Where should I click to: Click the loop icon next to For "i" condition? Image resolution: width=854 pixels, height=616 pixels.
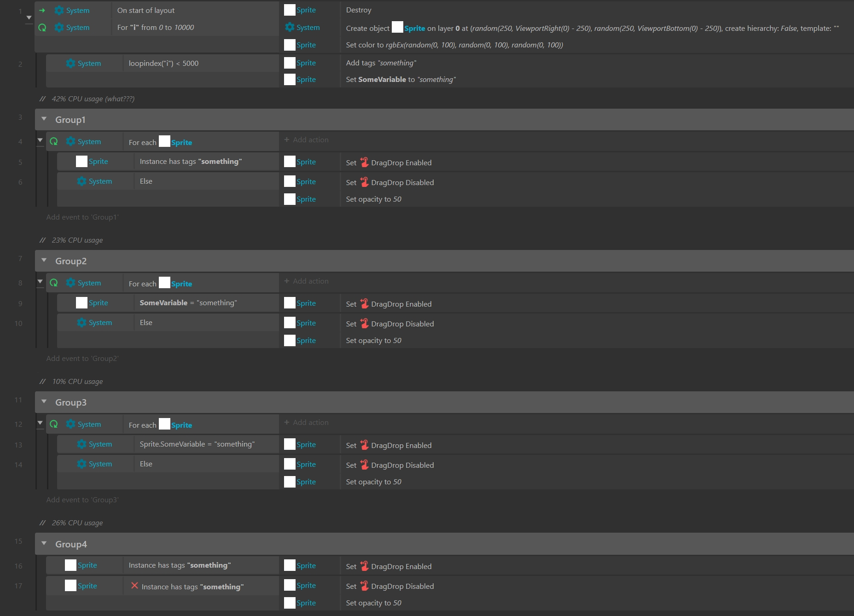[42, 28]
